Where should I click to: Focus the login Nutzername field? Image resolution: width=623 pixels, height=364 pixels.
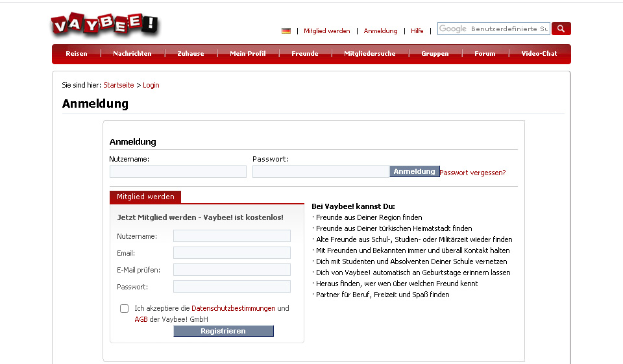tap(178, 172)
